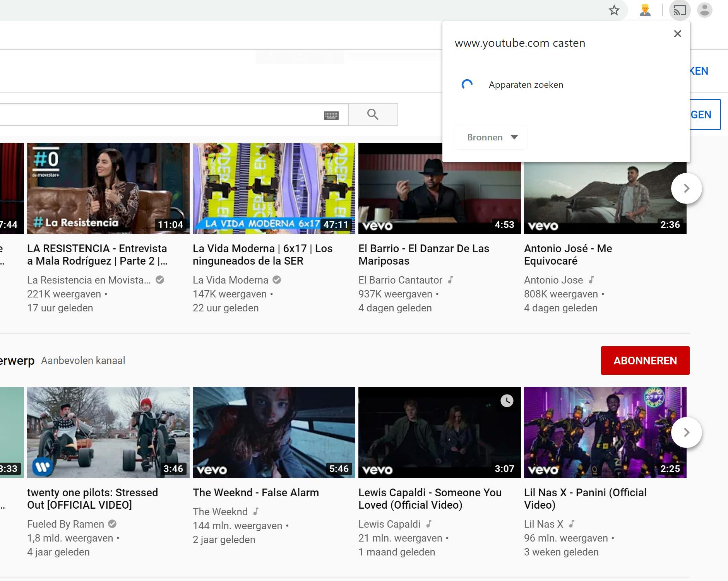The width and height of the screenshot is (728, 581).
Task: Visit Antonio Jose channel
Action: 553,280
